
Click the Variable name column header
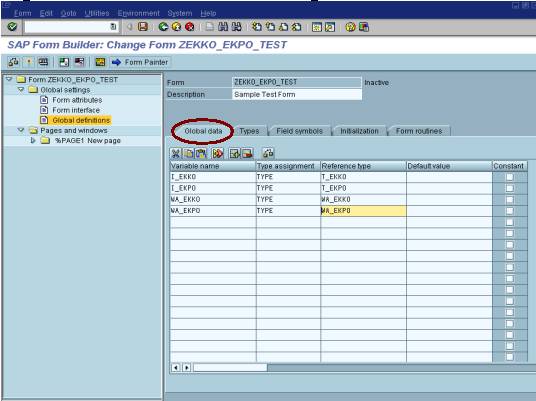click(213, 166)
